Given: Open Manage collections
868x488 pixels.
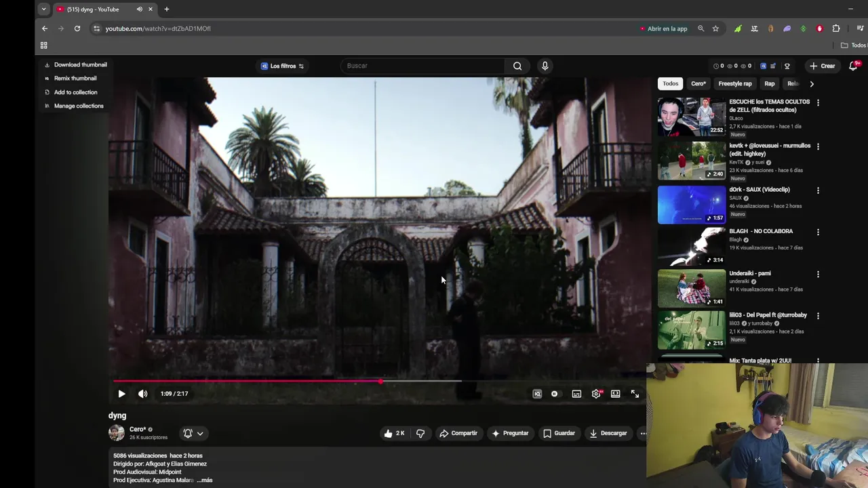Looking at the screenshot, I should pyautogui.click(x=74, y=106).
